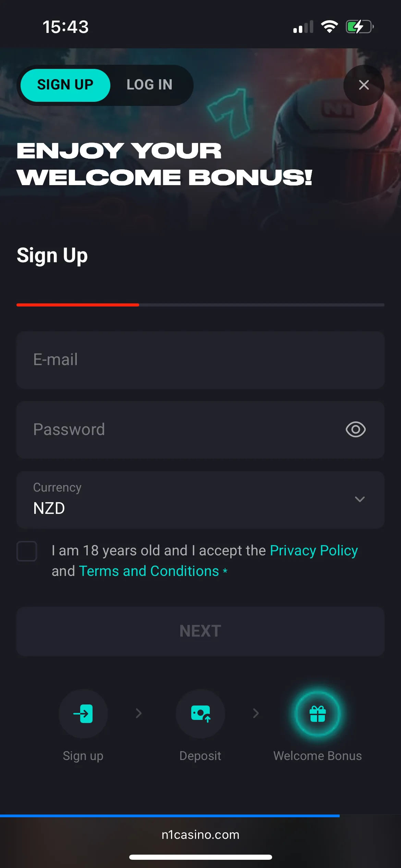Click the red sign-up progress bar

(x=78, y=305)
